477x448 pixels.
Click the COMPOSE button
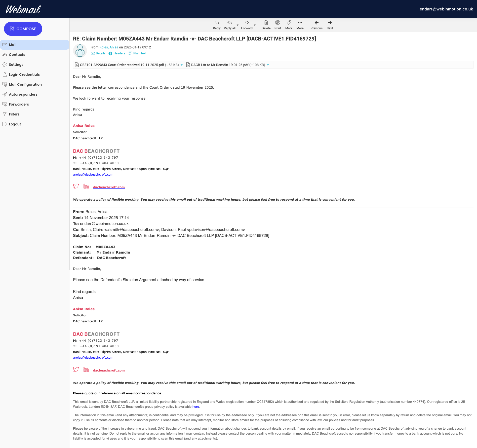pos(23,29)
